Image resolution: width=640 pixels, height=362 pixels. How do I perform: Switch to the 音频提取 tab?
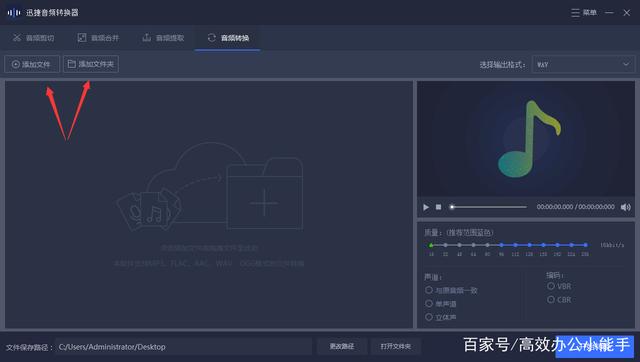click(x=163, y=38)
